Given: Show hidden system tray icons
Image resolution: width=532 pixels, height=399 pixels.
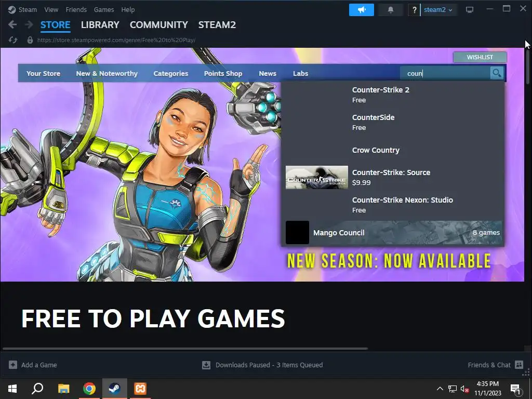Looking at the screenshot, I should [x=440, y=389].
